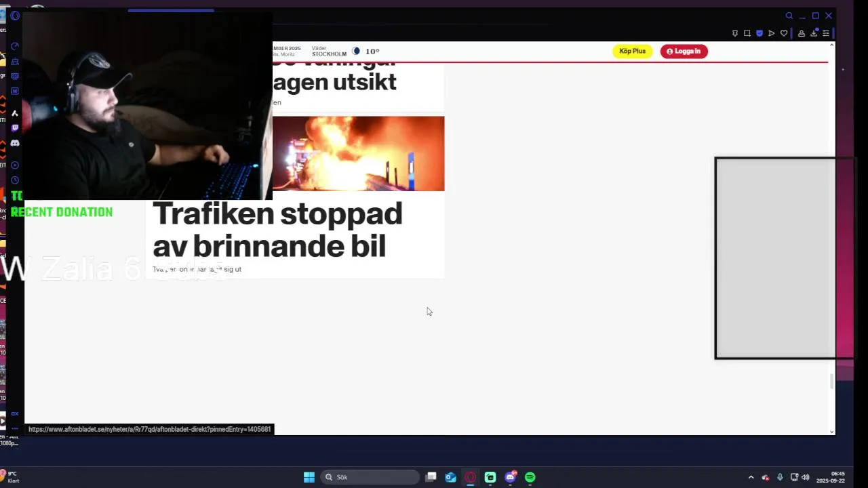Open the Discord sidebar panel
The height and width of the screenshot is (488, 868).
point(15,143)
